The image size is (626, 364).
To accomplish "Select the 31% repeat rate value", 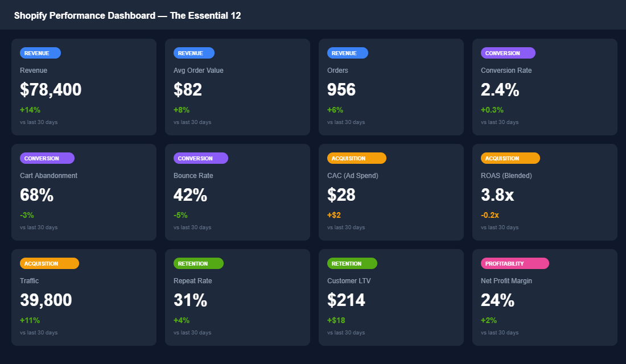I will tap(191, 300).
